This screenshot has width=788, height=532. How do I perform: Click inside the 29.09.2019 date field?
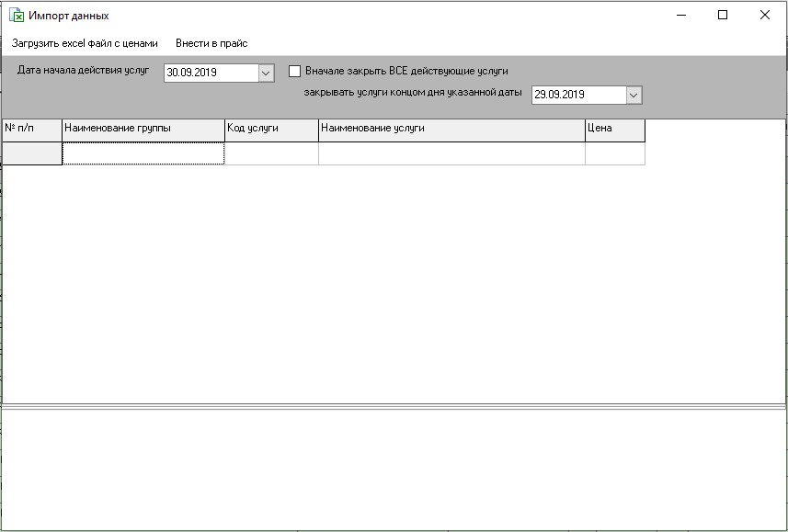(x=575, y=94)
